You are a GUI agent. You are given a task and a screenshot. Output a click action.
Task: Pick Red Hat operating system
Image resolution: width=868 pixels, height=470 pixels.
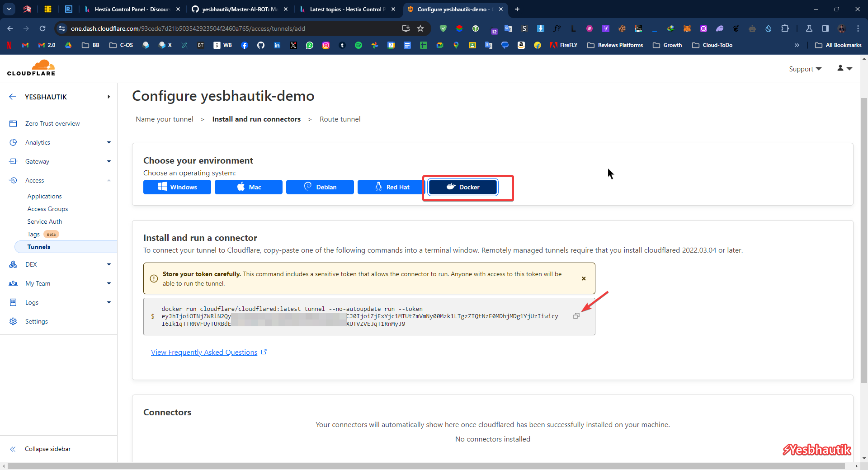(x=392, y=187)
